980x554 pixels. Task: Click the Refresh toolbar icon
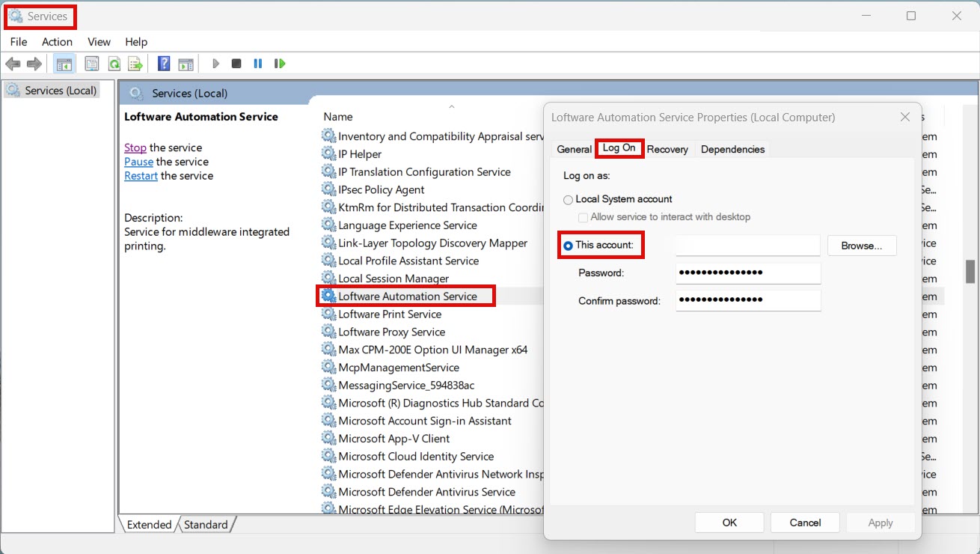[x=114, y=64]
